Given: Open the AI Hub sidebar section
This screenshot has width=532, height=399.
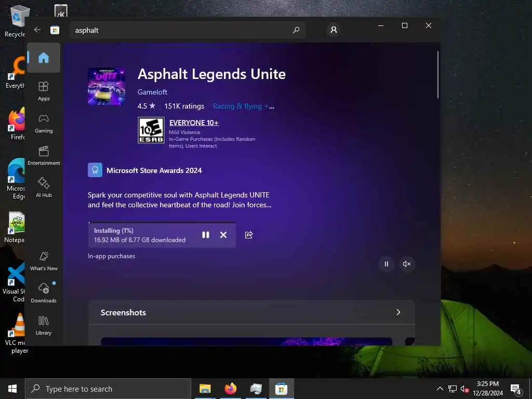Looking at the screenshot, I should point(44,187).
